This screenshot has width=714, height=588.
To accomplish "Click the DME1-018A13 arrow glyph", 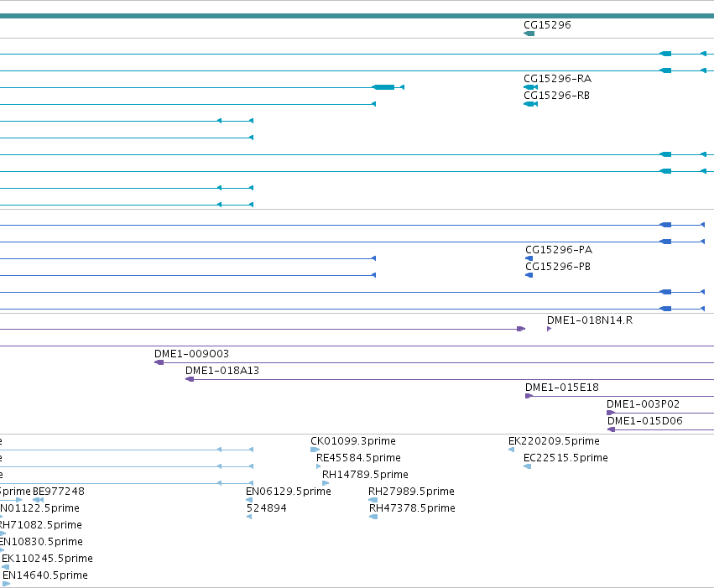I will pyautogui.click(x=190, y=380).
